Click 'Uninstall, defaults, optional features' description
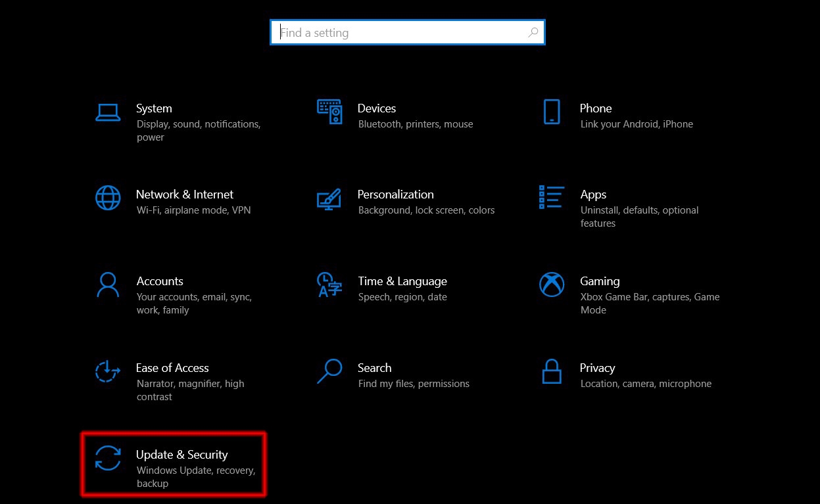Viewport: 820px width, 504px height. pyautogui.click(x=639, y=217)
